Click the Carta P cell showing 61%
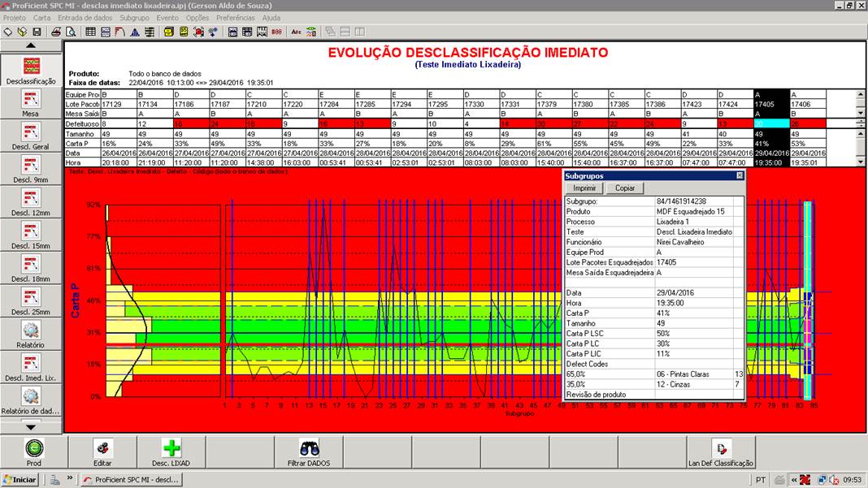 pos(553,143)
